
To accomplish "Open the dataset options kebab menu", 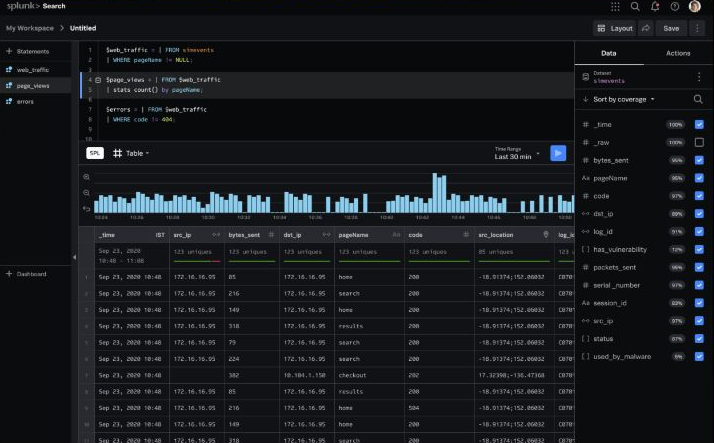I will click(699, 77).
